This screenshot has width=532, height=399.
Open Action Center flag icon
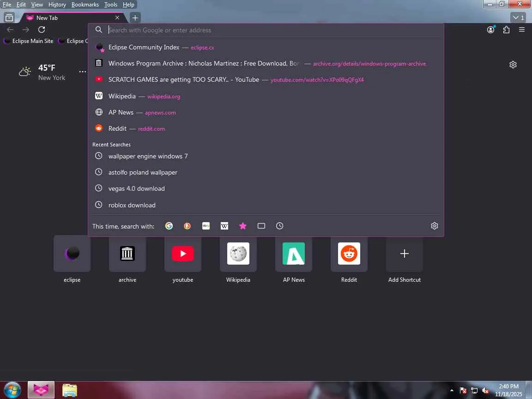point(463,391)
